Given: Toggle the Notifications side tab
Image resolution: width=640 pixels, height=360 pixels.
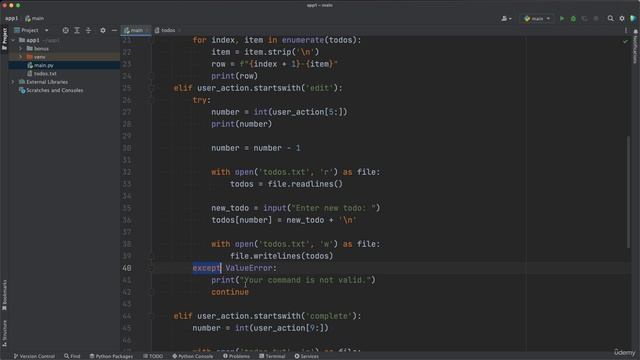Looking at the screenshot, I should (x=635, y=46).
